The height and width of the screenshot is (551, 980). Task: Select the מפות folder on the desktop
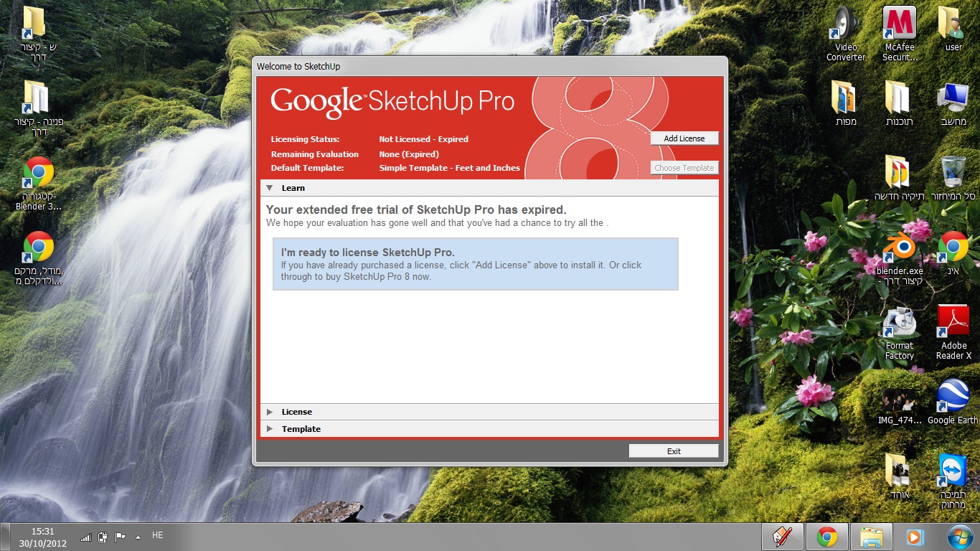(x=846, y=103)
